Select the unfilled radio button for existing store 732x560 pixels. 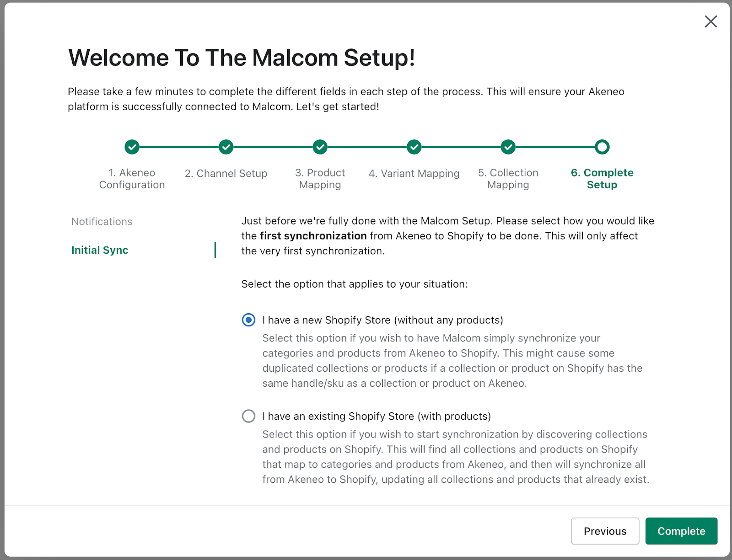[248, 416]
